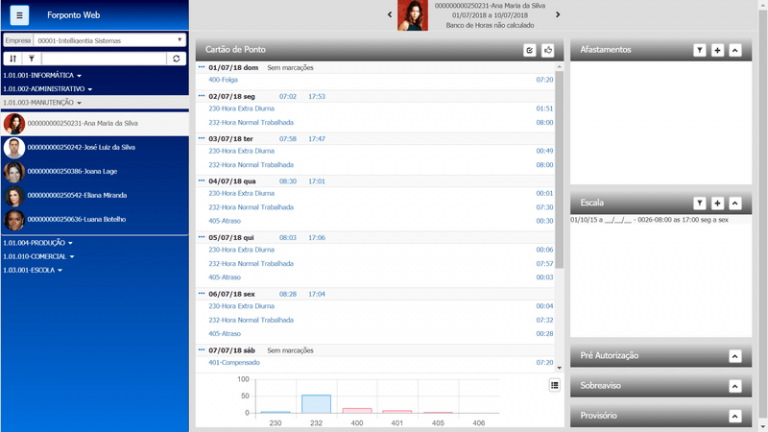Click the filter funnel in the employee toolbar
Screen dimensions: 768x432
[x=31, y=59]
